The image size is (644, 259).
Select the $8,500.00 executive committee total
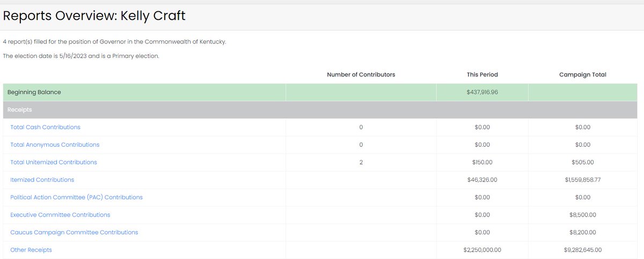point(583,215)
